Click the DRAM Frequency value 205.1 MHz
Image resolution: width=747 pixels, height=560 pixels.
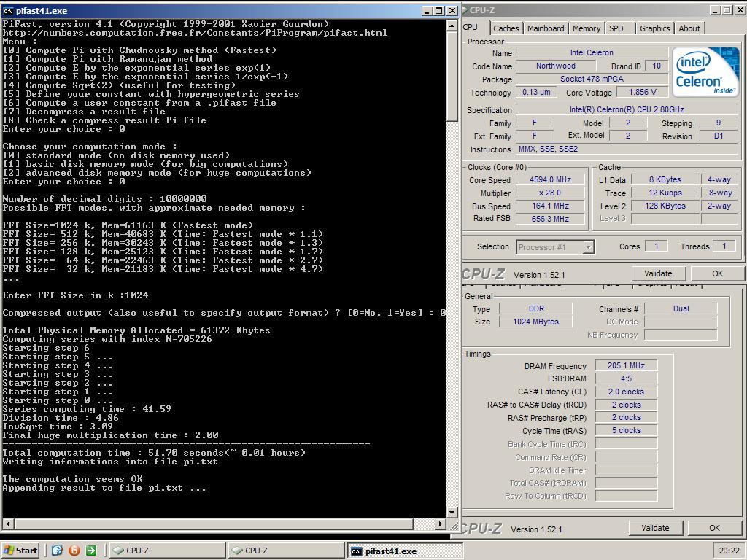click(626, 365)
